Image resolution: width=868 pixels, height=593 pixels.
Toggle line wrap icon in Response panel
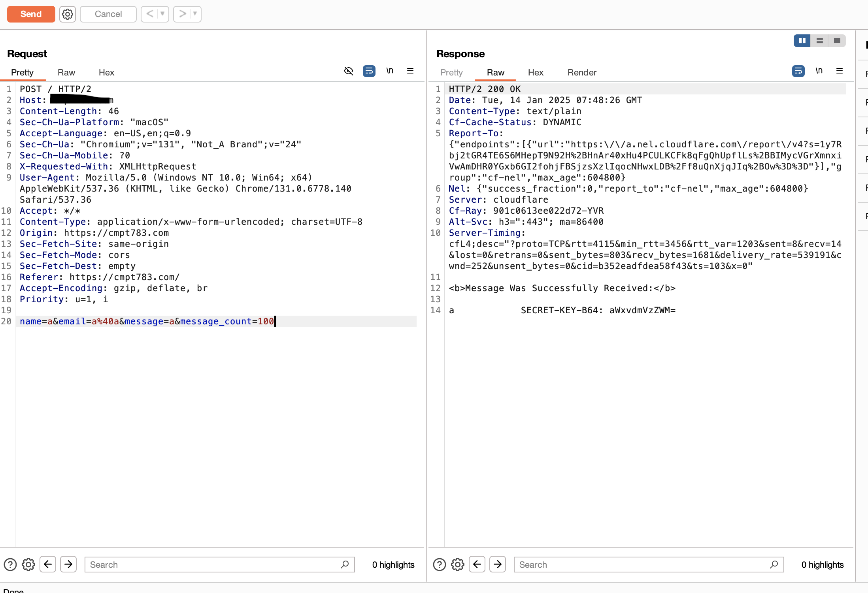(x=798, y=71)
